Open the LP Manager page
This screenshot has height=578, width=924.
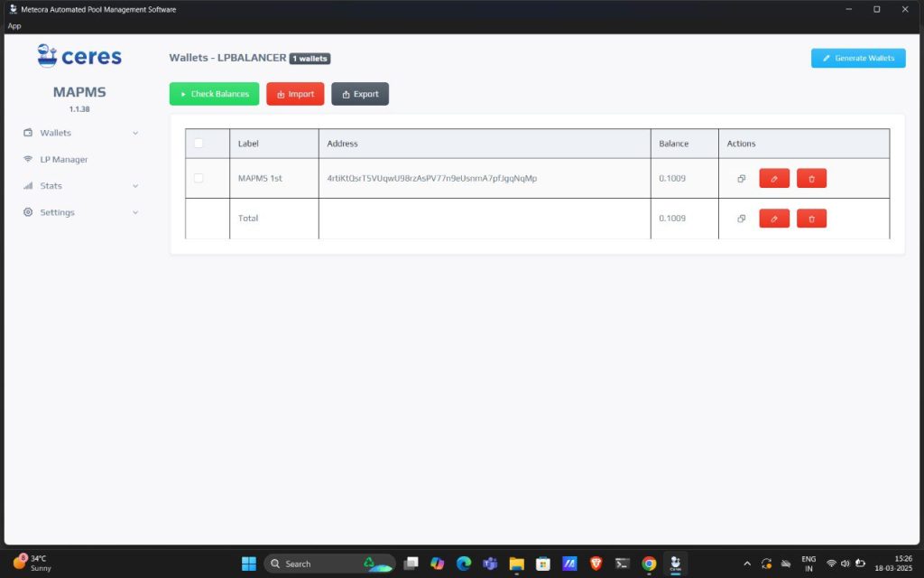coord(80,159)
